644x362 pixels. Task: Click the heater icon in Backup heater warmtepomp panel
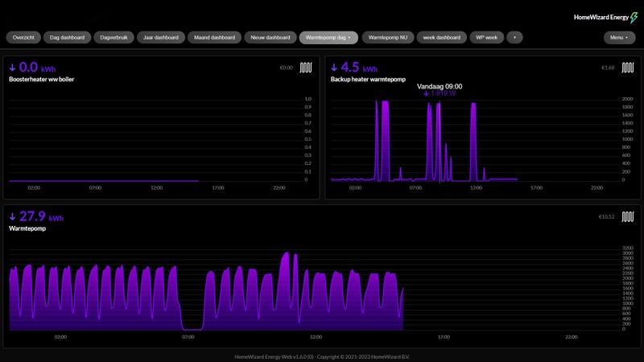point(627,68)
